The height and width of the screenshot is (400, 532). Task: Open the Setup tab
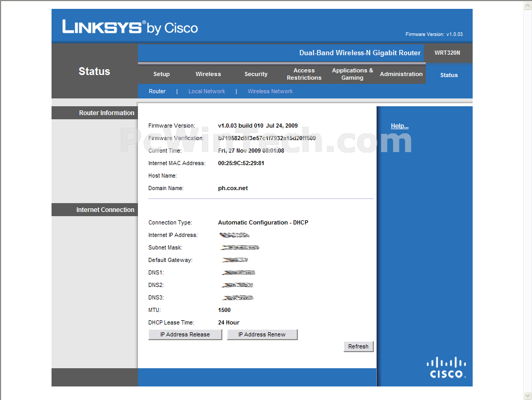[x=161, y=74]
